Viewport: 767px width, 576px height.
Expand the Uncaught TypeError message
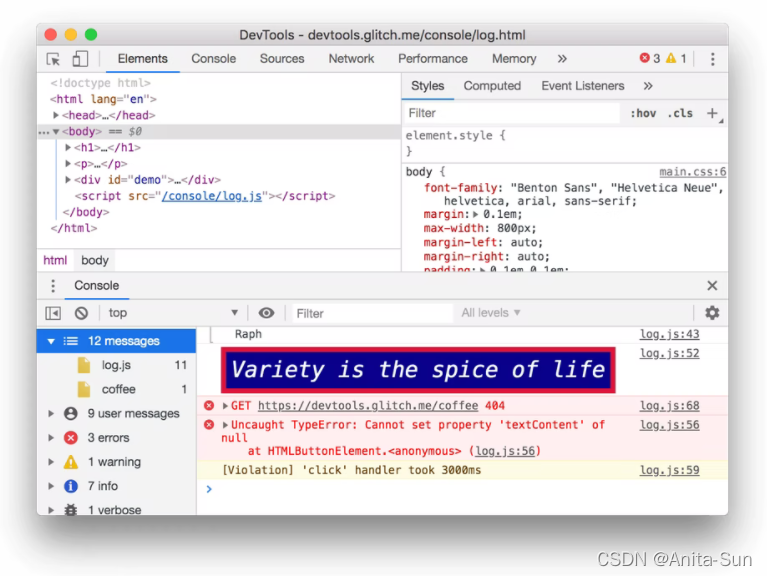(225, 425)
